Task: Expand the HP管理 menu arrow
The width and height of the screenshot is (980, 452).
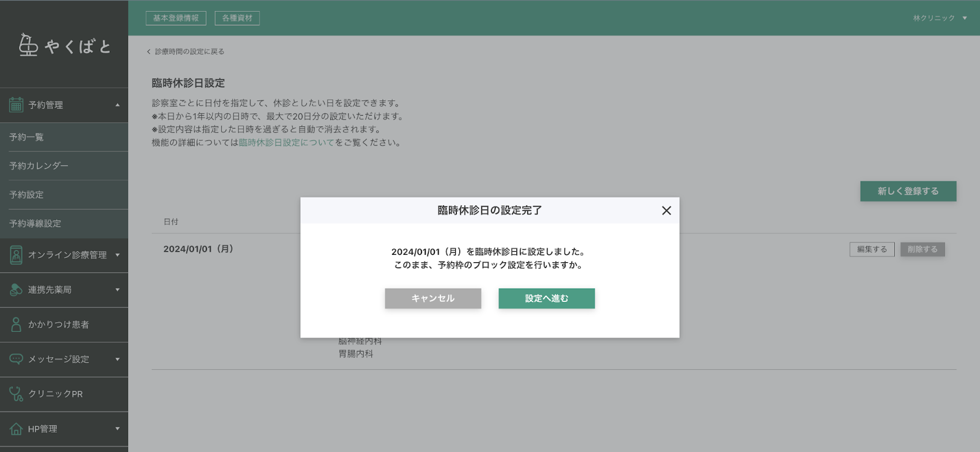Action: tap(118, 429)
